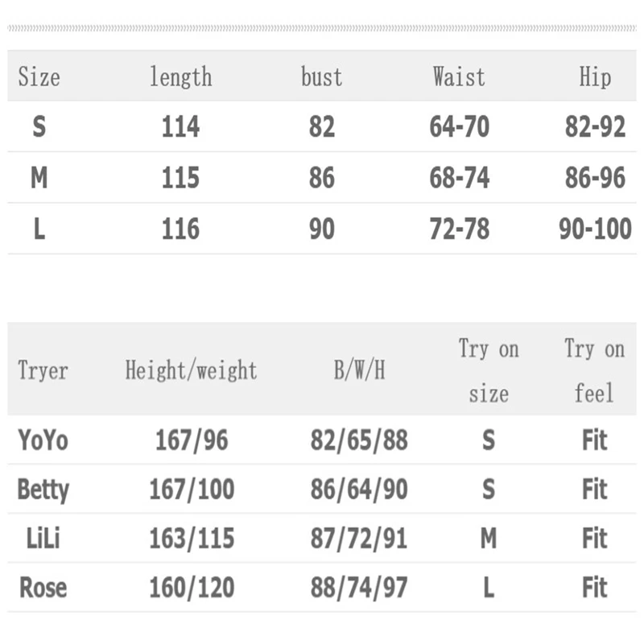
Task: Click the 'Fit' result for LiLi
Action: tap(594, 539)
